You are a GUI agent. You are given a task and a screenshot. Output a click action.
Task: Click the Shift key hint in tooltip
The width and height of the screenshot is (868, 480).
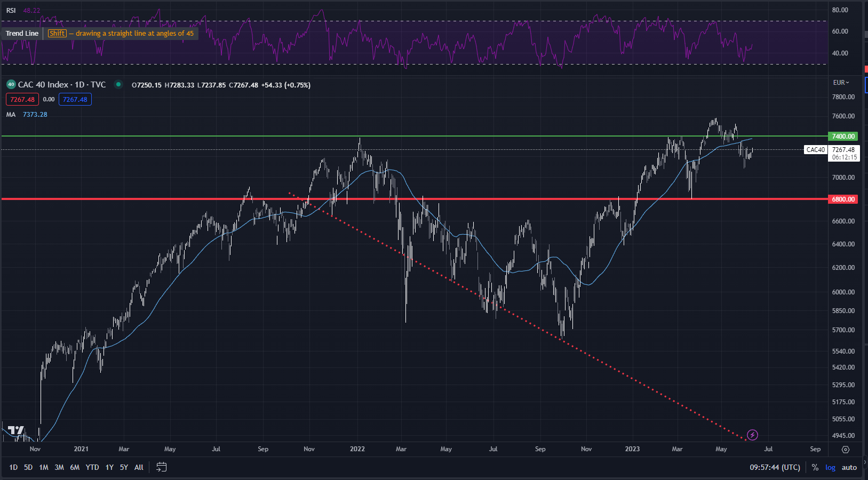pos(57,33)
